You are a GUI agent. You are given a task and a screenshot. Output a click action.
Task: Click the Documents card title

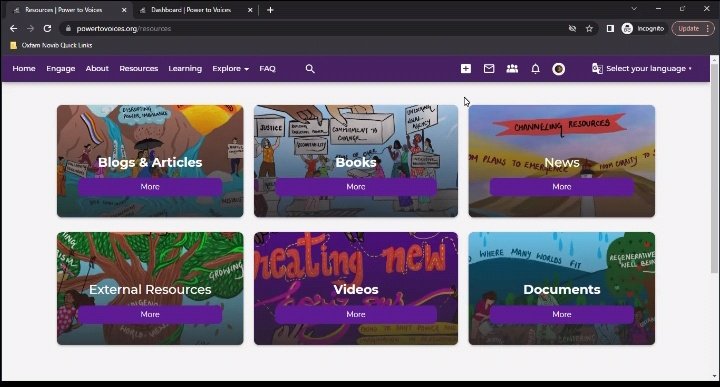click(562, 290)
